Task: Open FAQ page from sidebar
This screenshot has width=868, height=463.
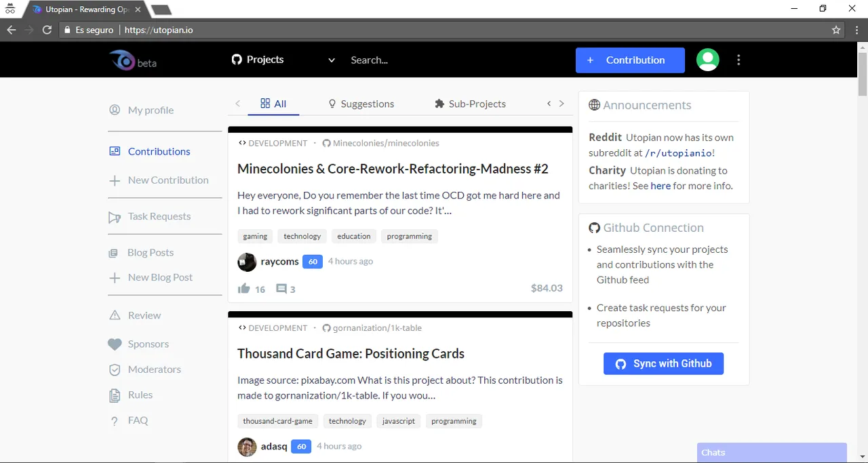Action: point(129,420)
